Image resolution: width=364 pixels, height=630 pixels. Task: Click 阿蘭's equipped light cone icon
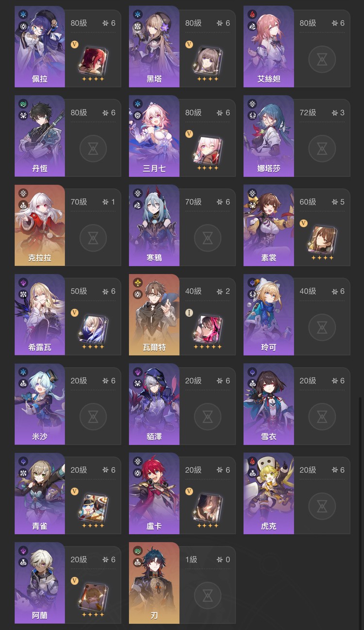tap(93, 596)
